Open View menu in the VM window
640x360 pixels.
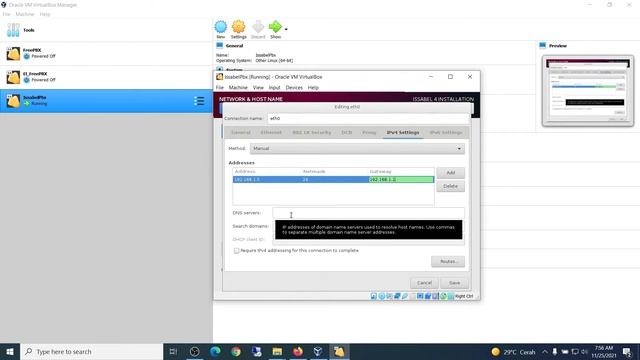(x=258, y=87)
